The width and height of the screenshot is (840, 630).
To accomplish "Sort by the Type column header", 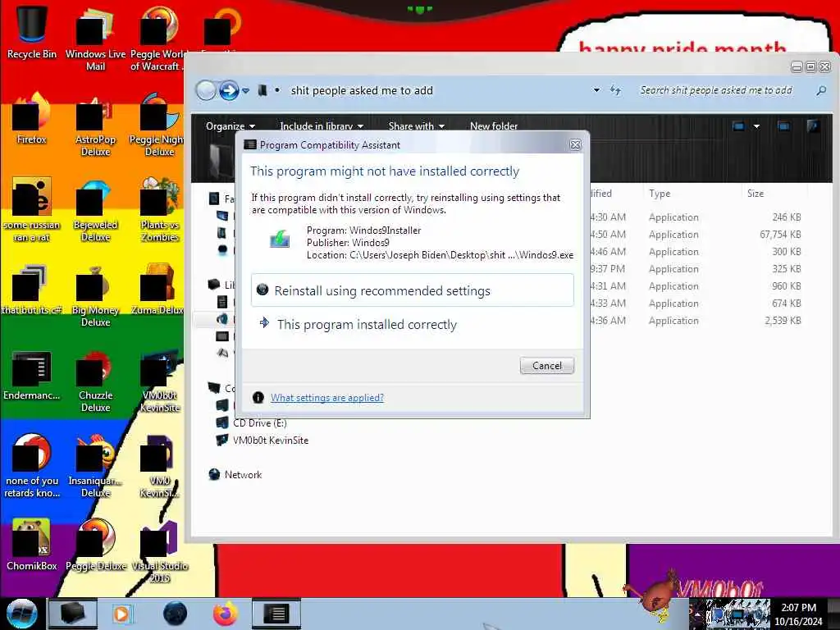I will point(660,194).
